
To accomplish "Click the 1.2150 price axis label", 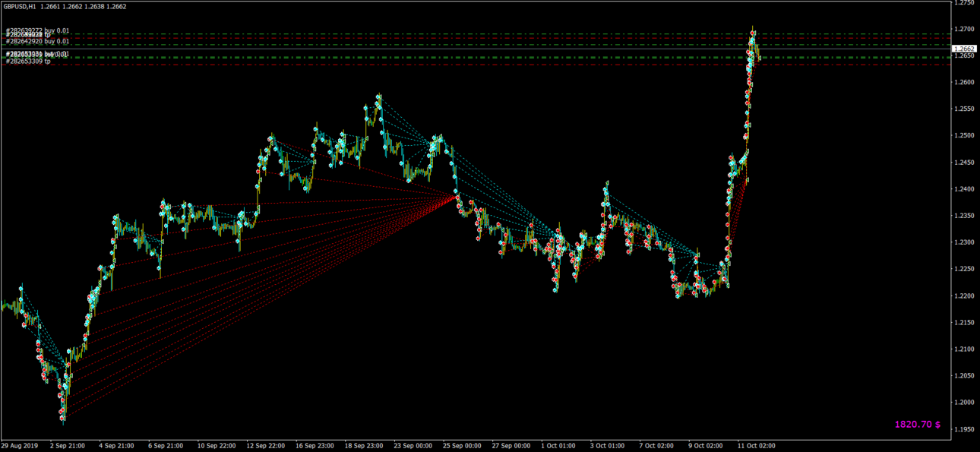I will coord(965,323).
